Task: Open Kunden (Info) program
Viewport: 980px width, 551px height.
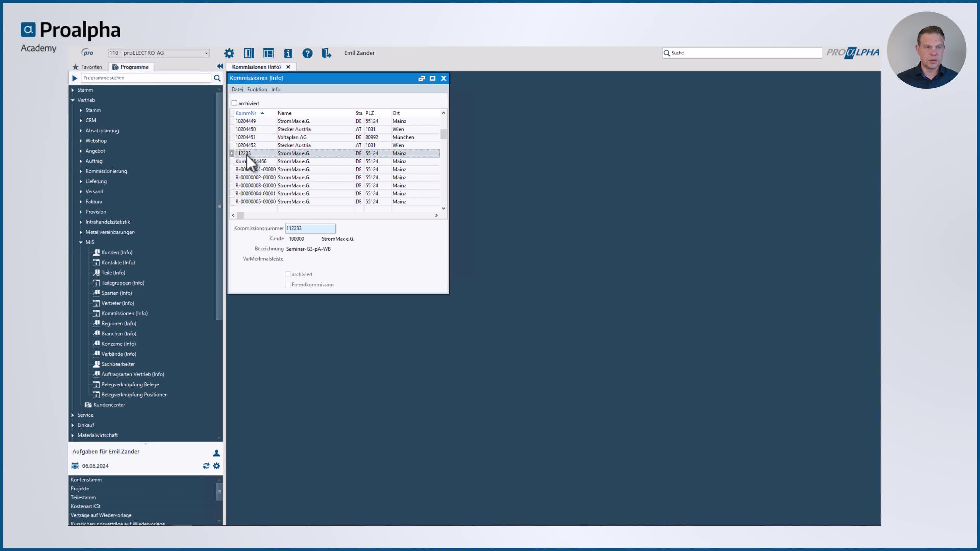Action: pos(117,253)
